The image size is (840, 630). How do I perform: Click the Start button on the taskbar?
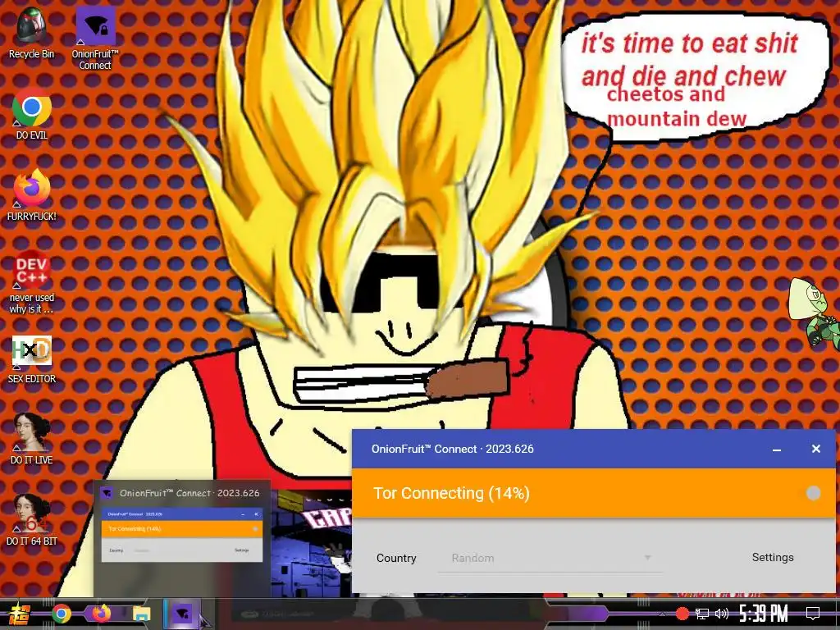click(19, 614)
